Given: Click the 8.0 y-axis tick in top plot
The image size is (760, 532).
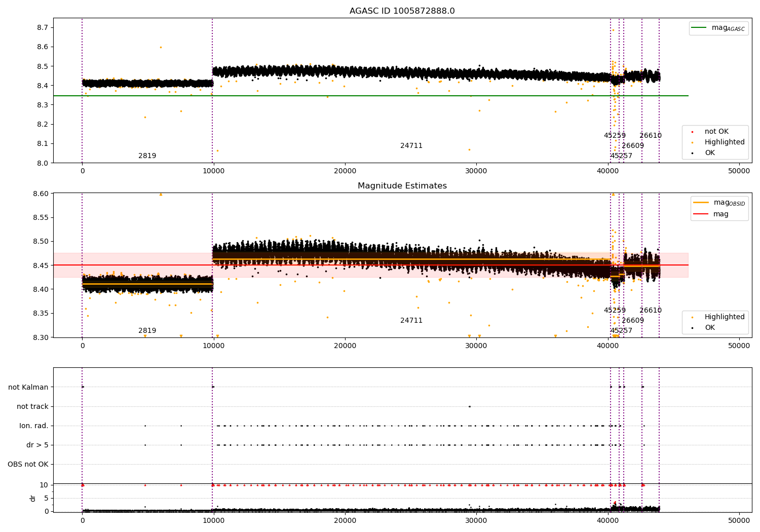Looking at the screenshot, I should (x=44, y=163).
